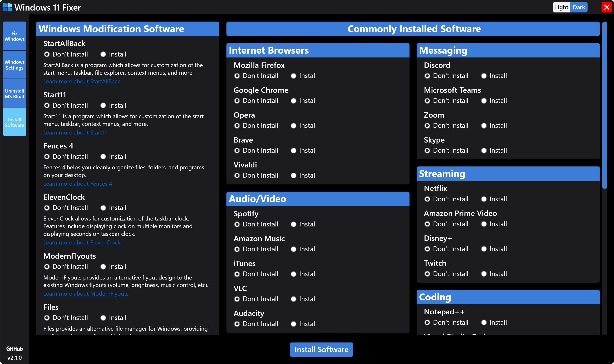Click the Dark theme toggle button
This screenshot has width=614, height=364.
click(579, 7)
